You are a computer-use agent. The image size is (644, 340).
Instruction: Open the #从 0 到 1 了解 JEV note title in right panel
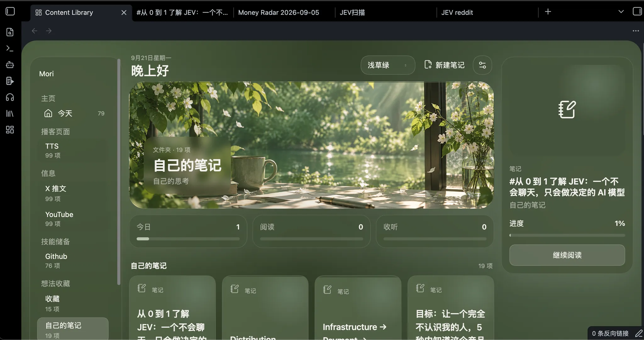pyautogui.click(x=567, y=187)
